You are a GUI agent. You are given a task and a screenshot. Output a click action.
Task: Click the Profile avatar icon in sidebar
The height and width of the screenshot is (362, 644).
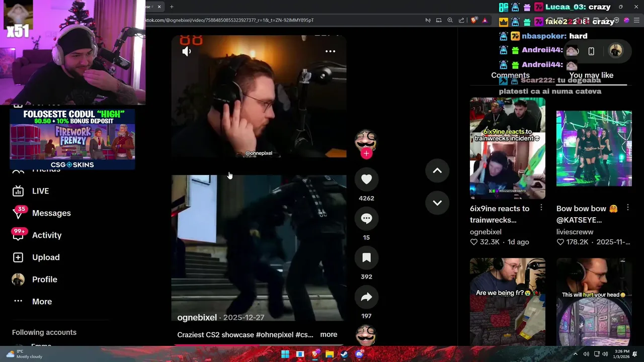coord(18,280)
